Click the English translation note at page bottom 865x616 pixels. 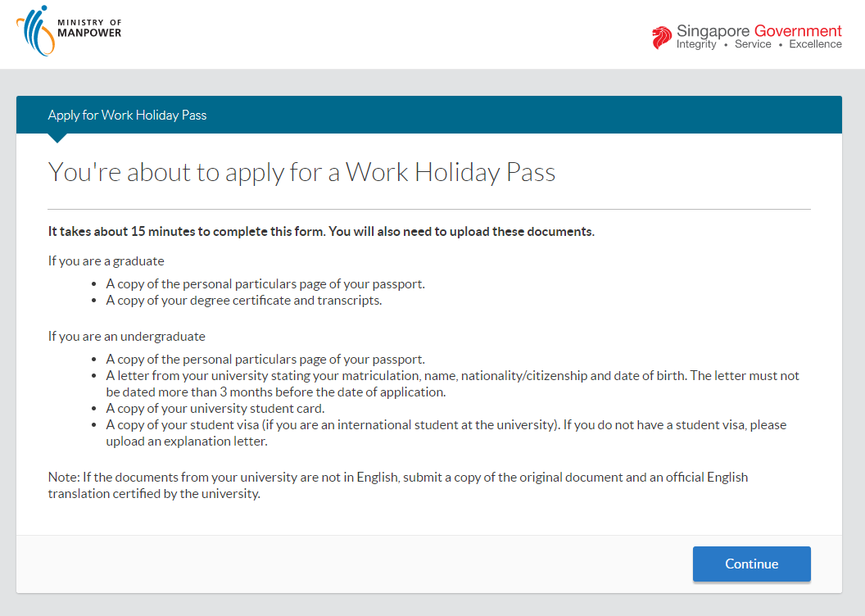[397, 485]
